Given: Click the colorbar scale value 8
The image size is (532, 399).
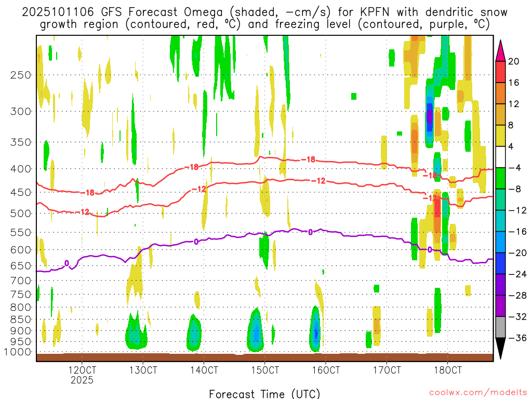Looking at the screenshot, I should point(511,125).
